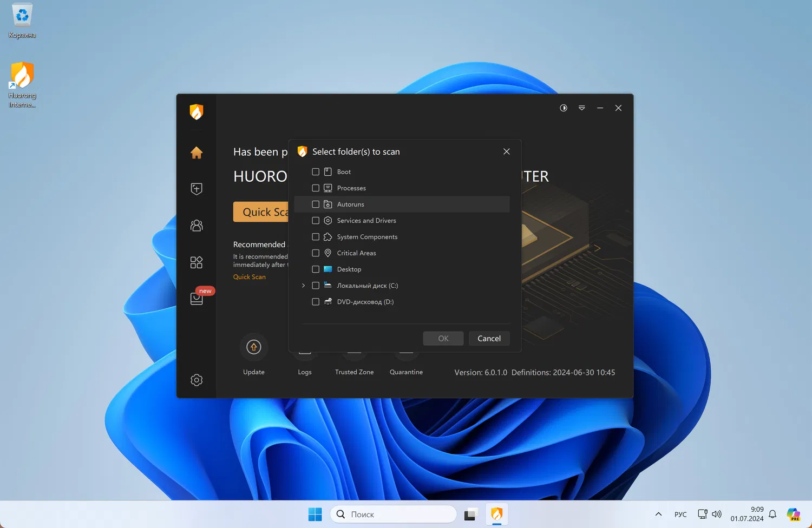Open the title bar dropdown menu icon

click(582, 108)
